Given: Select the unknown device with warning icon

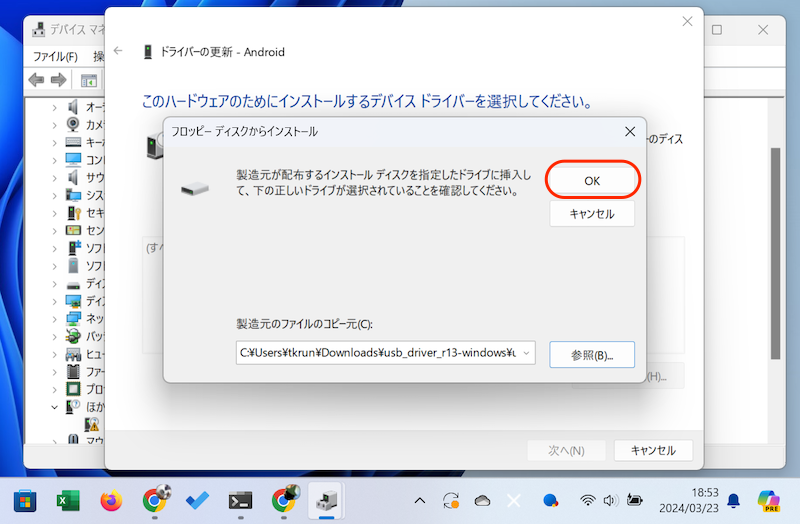Looking at the screenshot, I should tap(92, 424).
